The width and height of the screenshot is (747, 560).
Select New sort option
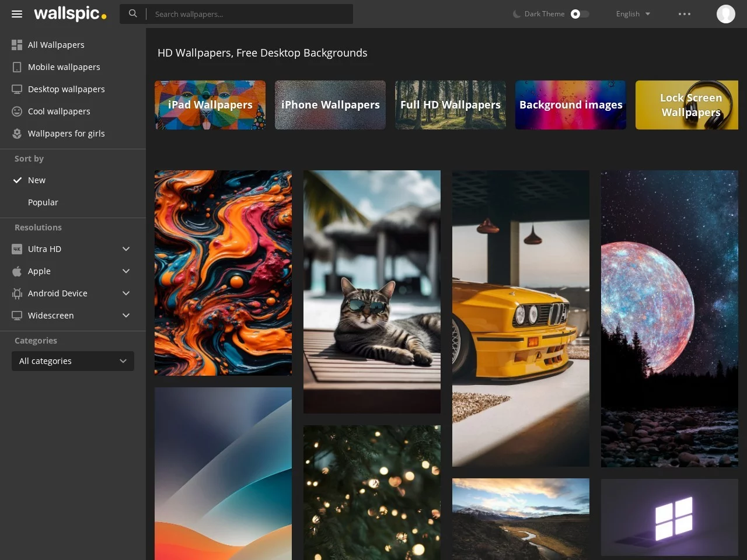click(x=36, y=180)
